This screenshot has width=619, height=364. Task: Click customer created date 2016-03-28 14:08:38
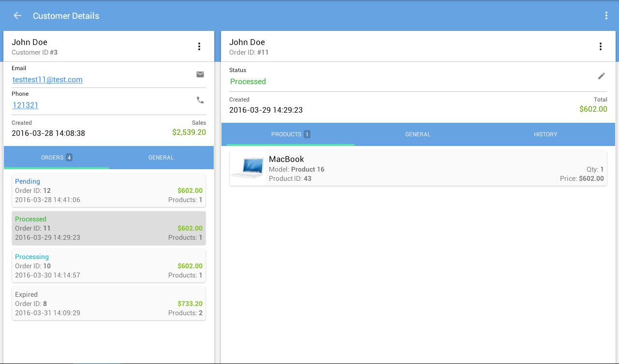point(48,133)
